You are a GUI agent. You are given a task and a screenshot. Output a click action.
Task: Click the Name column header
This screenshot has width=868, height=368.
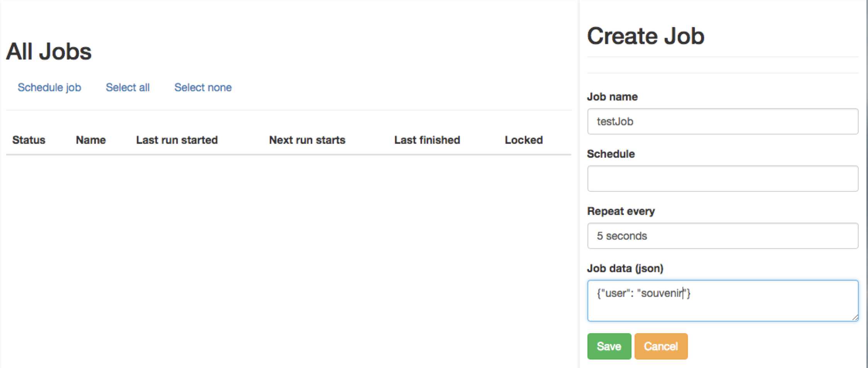(x=91, y=140)
